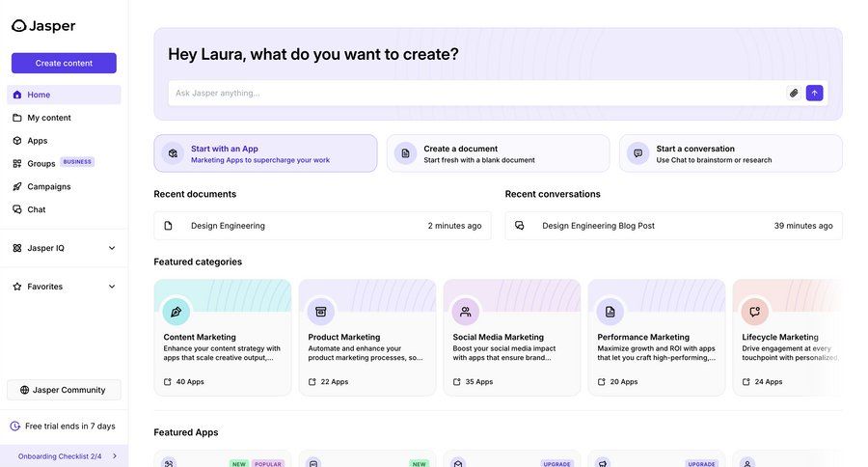This screenshot has width=868, height=467.
Task: Open the Content Marketing category card
Action: 223,338
